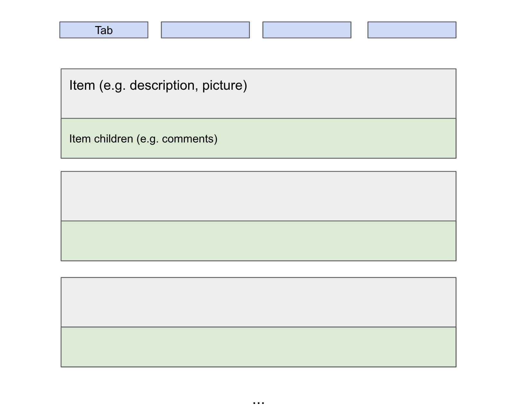Click the "Item (e.g. description, picture)" label
Image resolution: width=517 pixels, height=420 pixels.
[158, 86]
